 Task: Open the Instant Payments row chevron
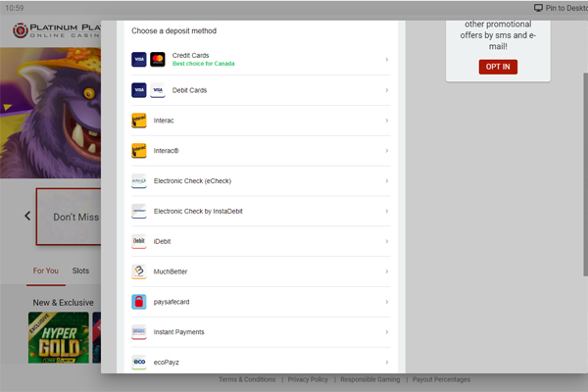point(387,332)
